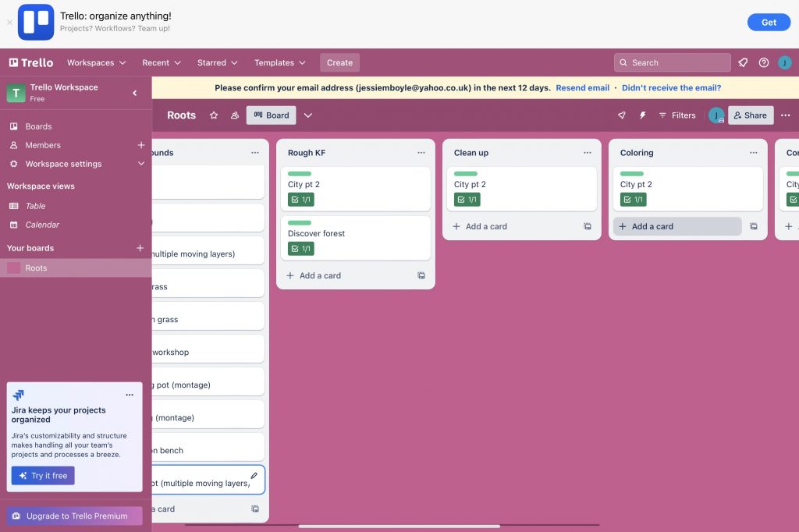Click the green label on Discover forest card
Viewport: 799px width, 532px height.
pos(300,222)
